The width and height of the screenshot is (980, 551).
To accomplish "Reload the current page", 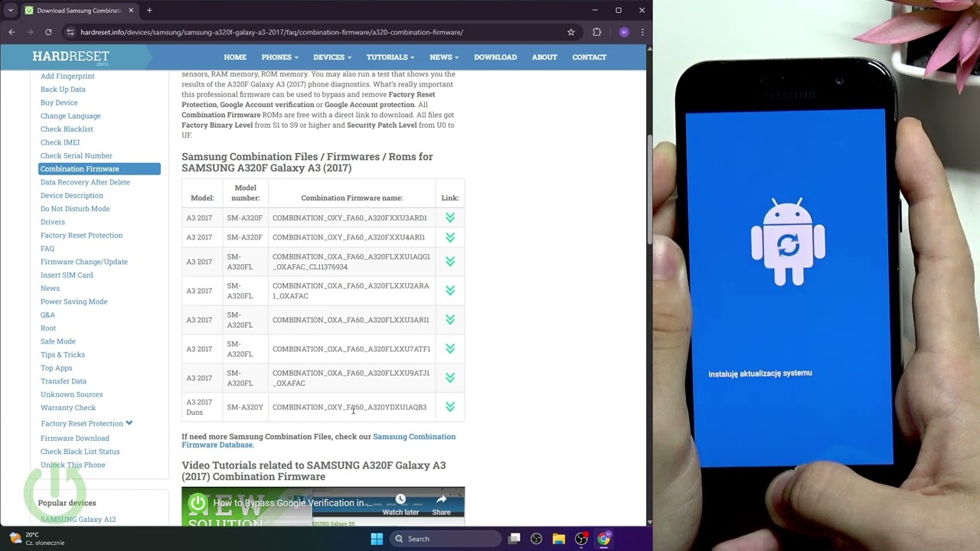I will click(48, 32).
